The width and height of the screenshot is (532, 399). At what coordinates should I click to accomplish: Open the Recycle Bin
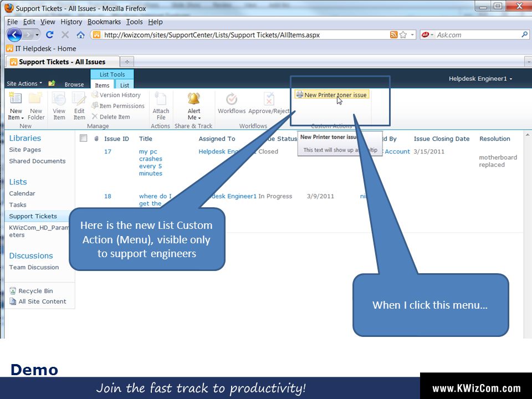(31, 291)
